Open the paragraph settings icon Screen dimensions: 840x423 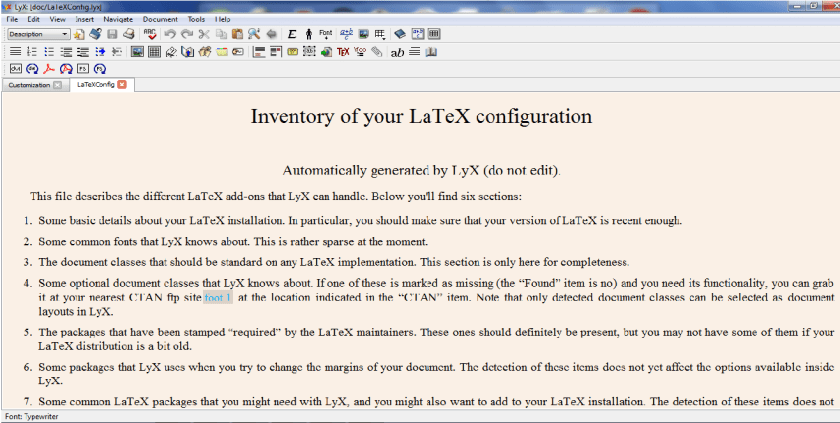tap(415, 52)
